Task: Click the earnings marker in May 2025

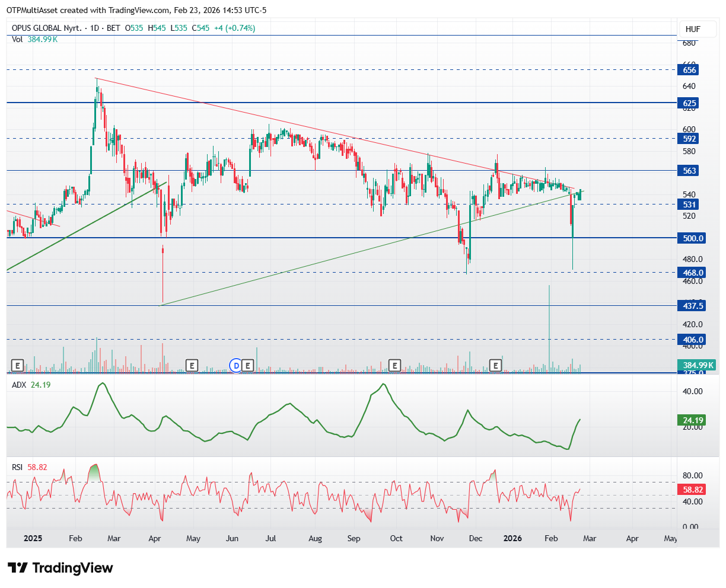Action: 191,365
